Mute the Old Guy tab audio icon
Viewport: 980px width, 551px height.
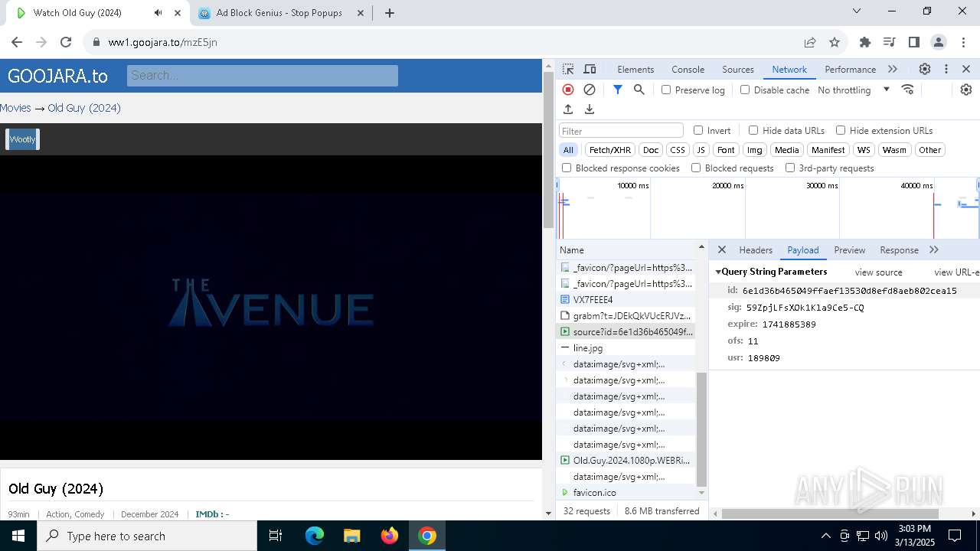[x=158, y=13]
